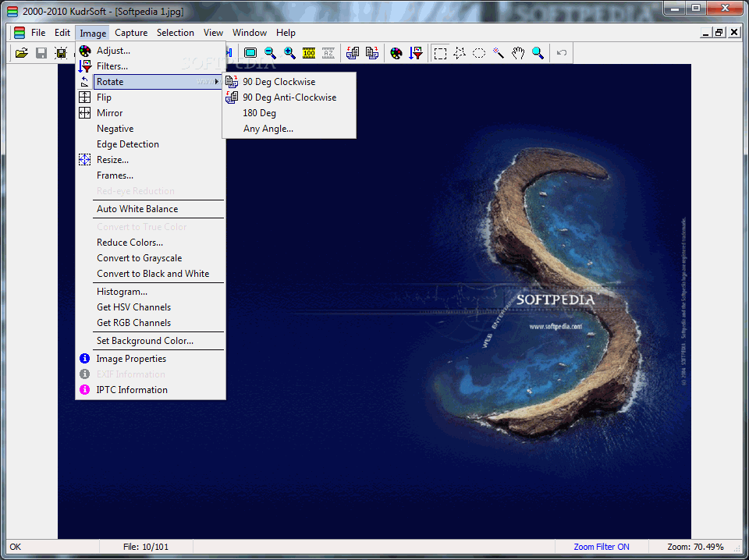Choose Set Background Color...
Screen dimensions: 749x560
coord(151,341)
